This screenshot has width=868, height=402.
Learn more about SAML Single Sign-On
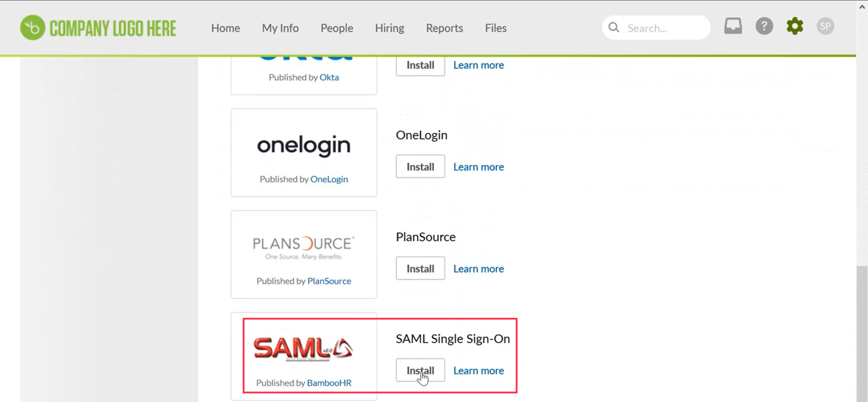479,371
